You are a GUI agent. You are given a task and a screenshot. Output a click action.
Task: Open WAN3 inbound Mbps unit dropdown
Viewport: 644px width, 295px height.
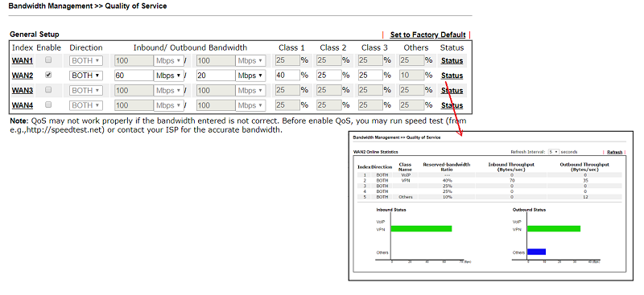tap(168, 90)
